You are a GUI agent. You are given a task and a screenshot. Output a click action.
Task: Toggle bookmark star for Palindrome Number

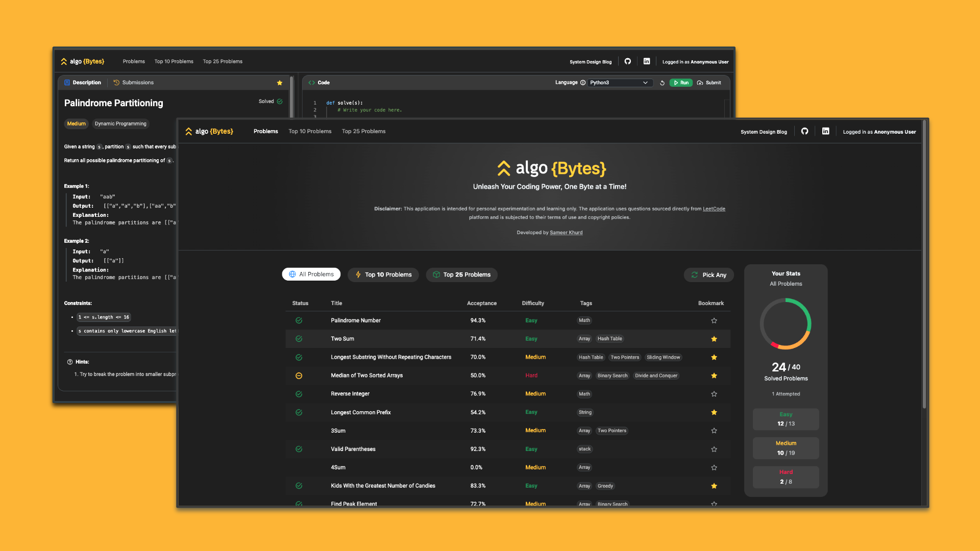point(714,320)
